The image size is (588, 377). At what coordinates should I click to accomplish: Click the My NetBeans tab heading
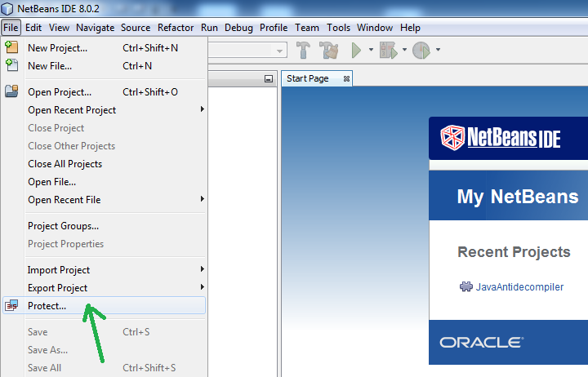[517, 197]
